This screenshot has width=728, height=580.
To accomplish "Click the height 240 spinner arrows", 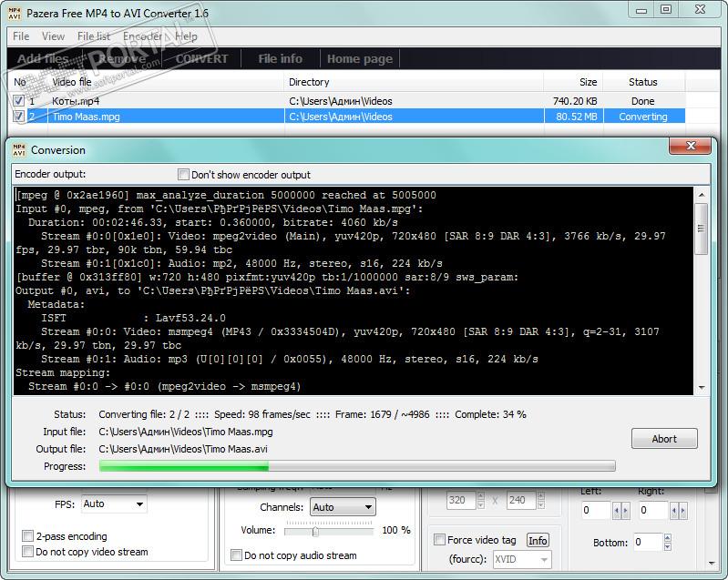I will (x=540, y=500).
